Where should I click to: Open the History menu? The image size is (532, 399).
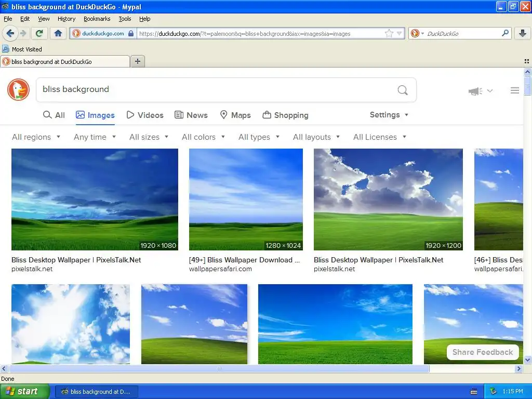[x=66, y=19]
